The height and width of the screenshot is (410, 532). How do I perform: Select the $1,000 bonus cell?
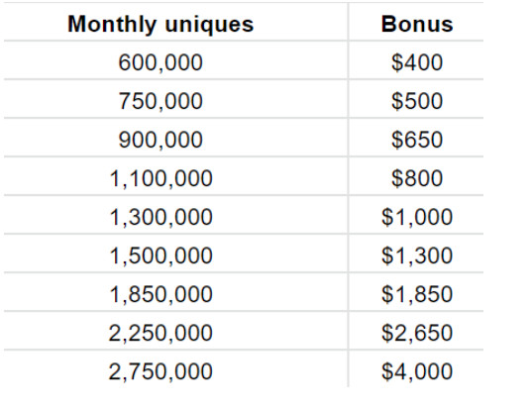click(x=417, y=217)
